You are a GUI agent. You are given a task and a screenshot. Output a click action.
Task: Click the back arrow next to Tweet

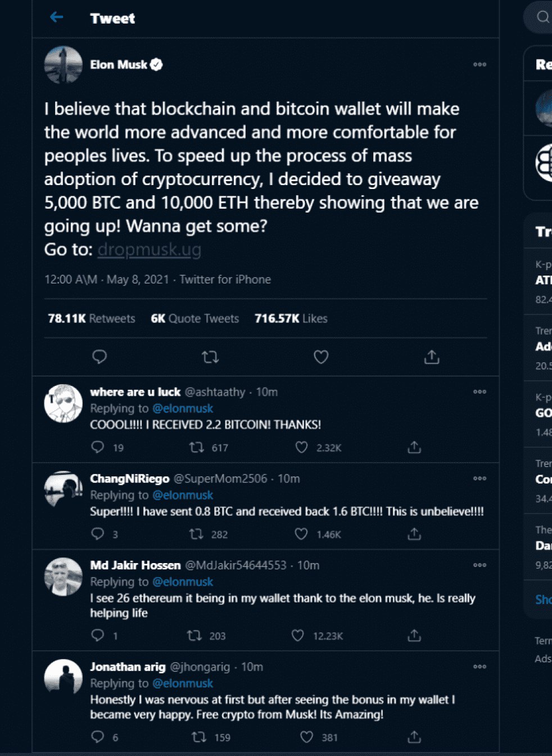[56, 18]
